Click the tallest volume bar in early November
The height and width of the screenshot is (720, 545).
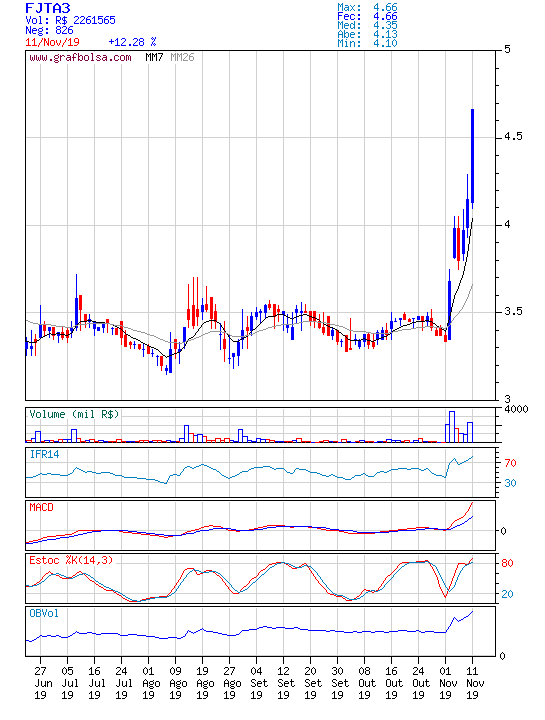[x=452, y=427]
